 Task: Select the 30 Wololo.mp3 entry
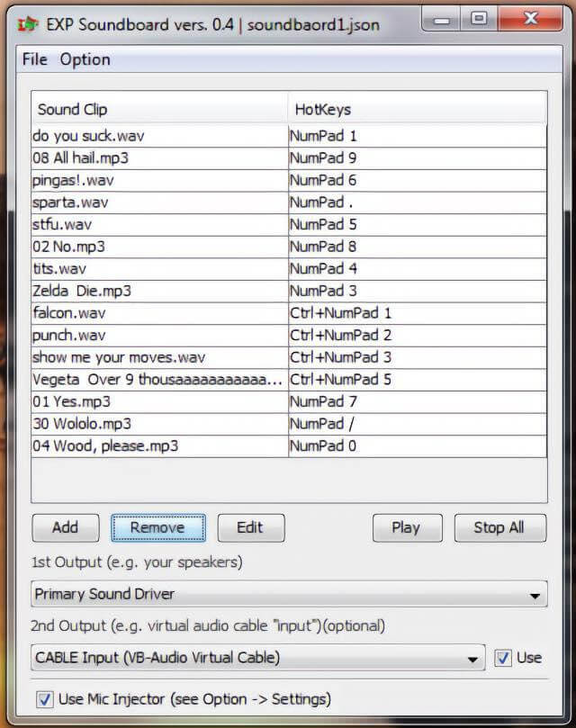(135, 423)
